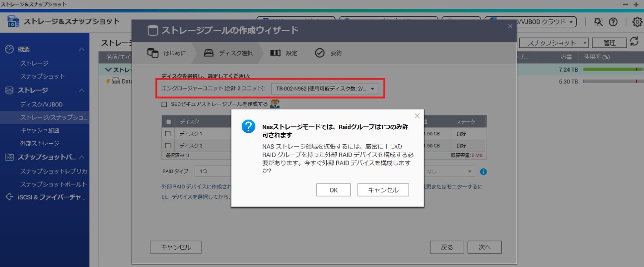
Task: Click the blue info icon beside RAID options
Action: (x=483, y=172)
